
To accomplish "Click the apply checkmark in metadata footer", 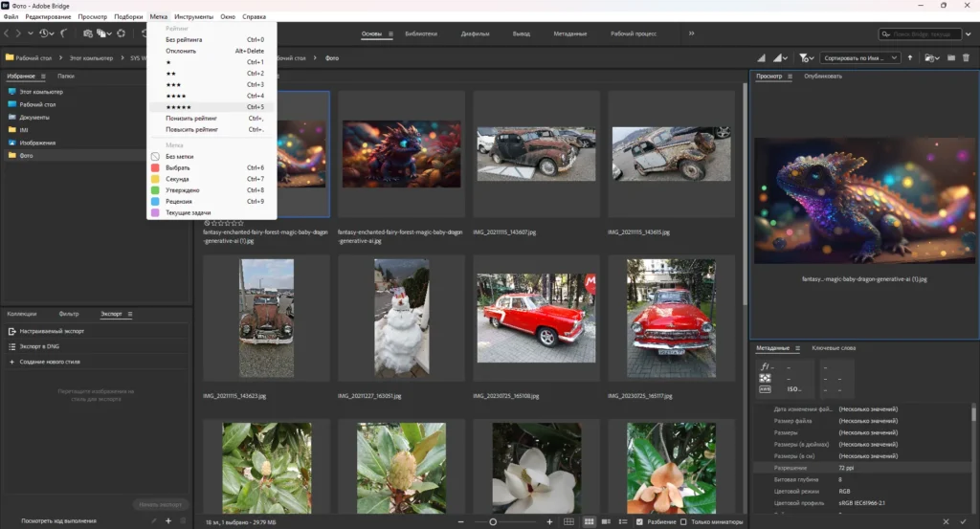I will point(963,521).
